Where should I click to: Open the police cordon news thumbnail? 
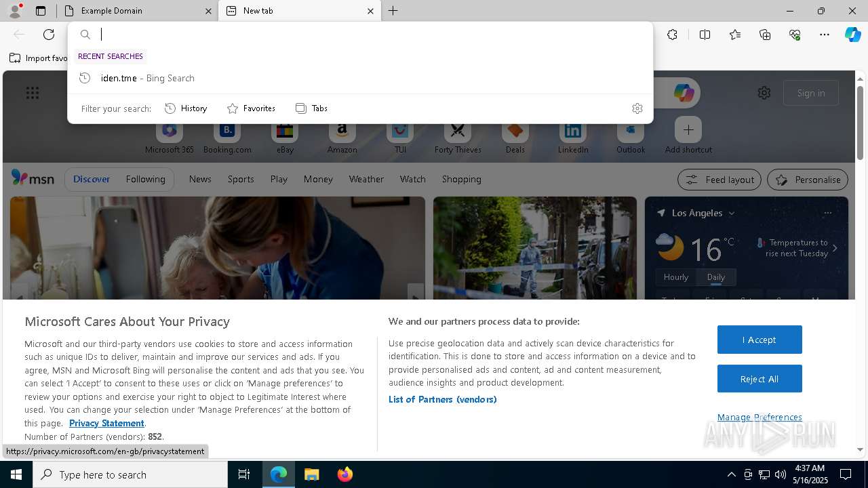(x=535, y=248)
